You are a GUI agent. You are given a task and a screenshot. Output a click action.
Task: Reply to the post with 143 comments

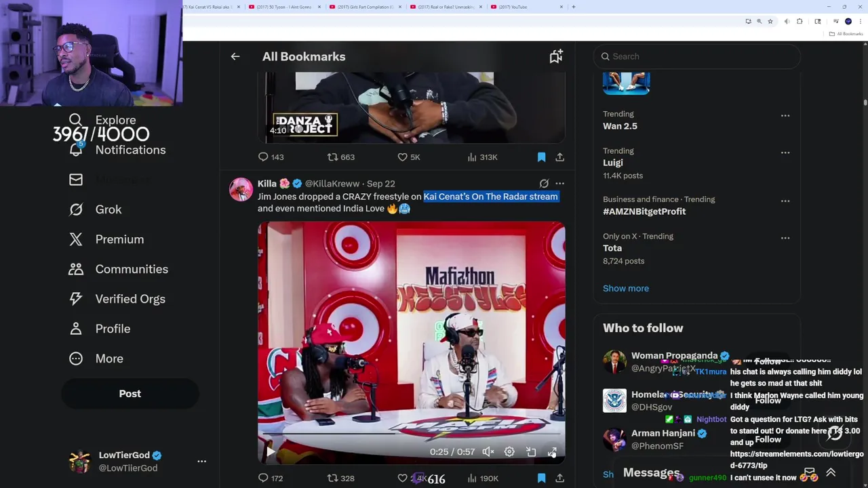coord(263,157)
